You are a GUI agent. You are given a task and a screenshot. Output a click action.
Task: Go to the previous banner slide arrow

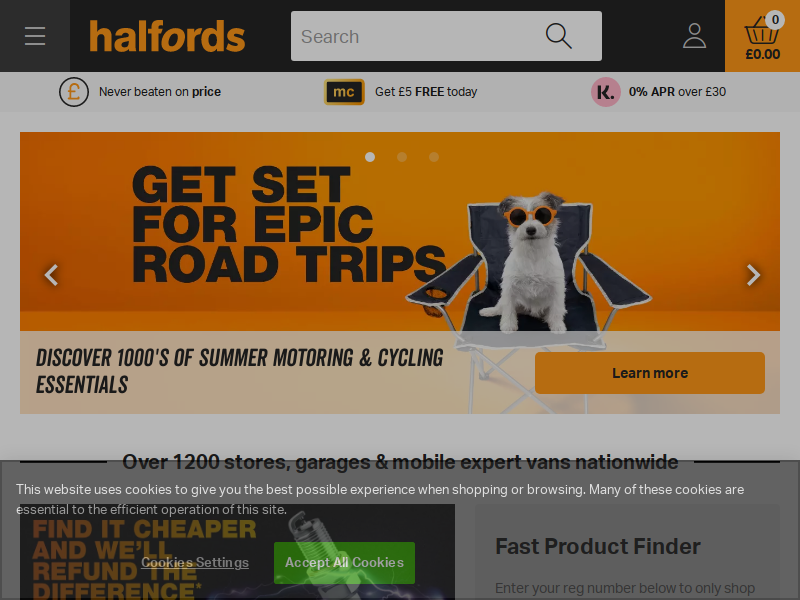coord(52,275)
